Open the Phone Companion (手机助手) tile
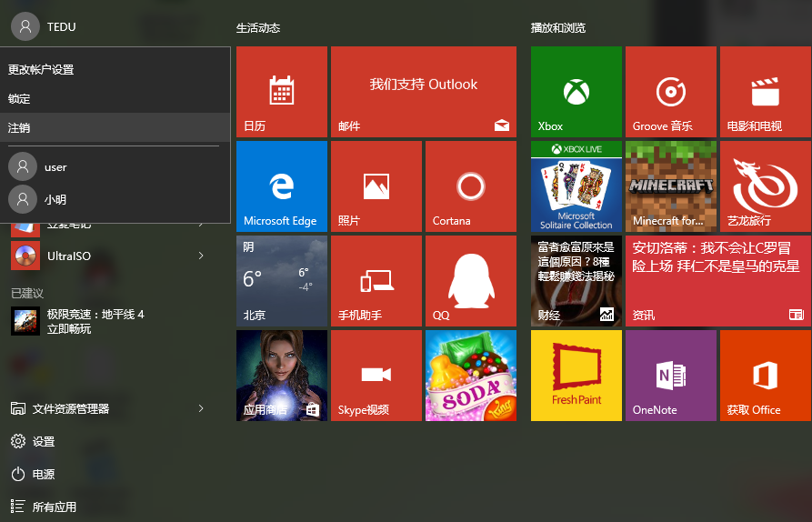 pos(376,281)
